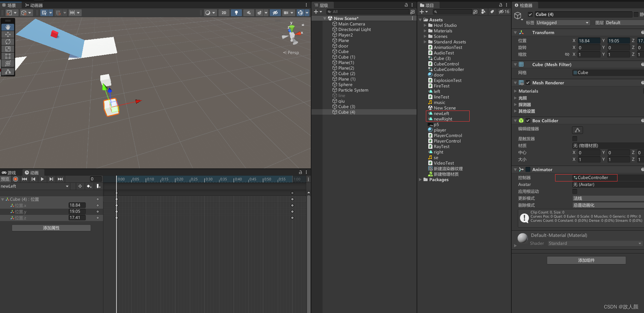Viewport: 644px width, 313px height.
Task: Toggle hidden objects visibility in scene
Action: point(275,13)
